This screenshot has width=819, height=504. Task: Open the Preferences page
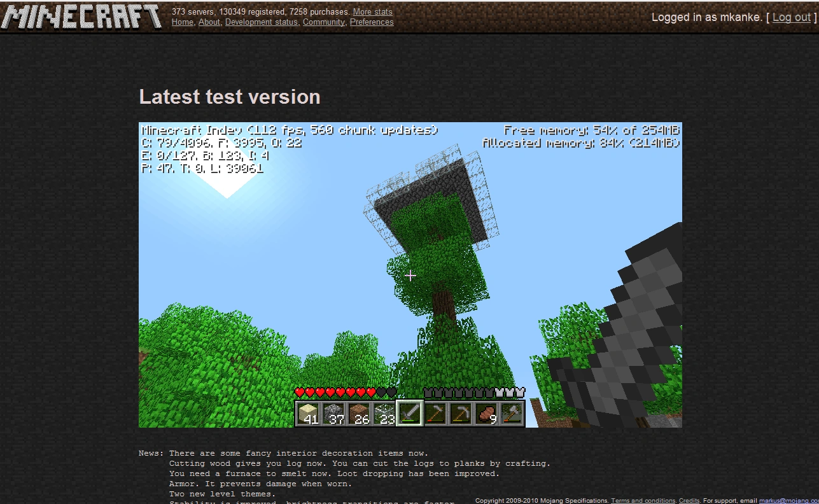coord(372,22)
